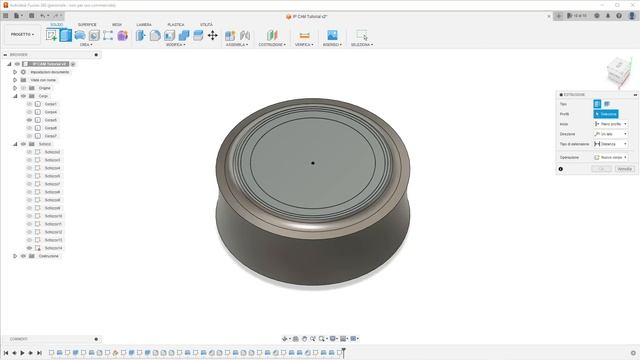Expand the Costruzione folder

click(x=15, y=256)
